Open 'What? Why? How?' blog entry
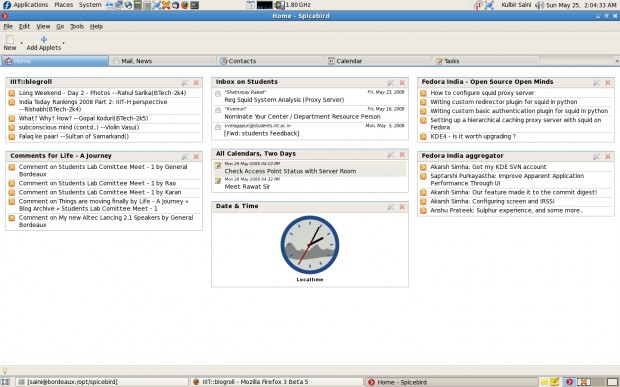The height and width of the screenshot is (387, 620). (x=83, y=118)
